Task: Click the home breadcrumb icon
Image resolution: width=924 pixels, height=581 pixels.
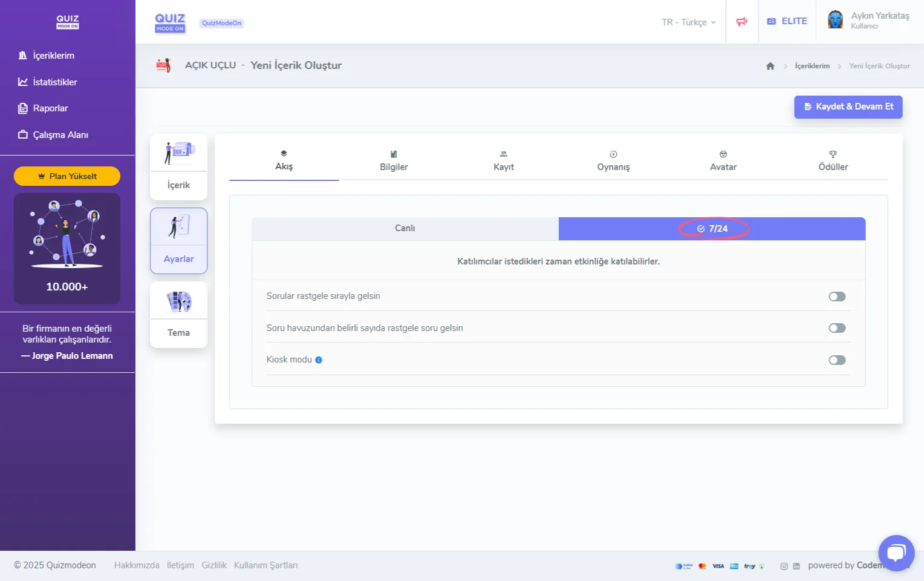Action: [x=770, y=66]
